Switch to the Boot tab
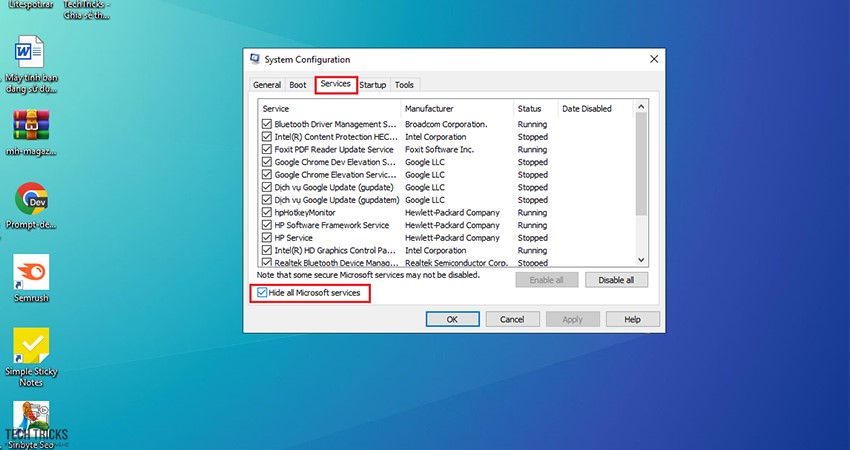Image resolution: width=850 pixels, height=450 pixels. click(x=298, y=85)
